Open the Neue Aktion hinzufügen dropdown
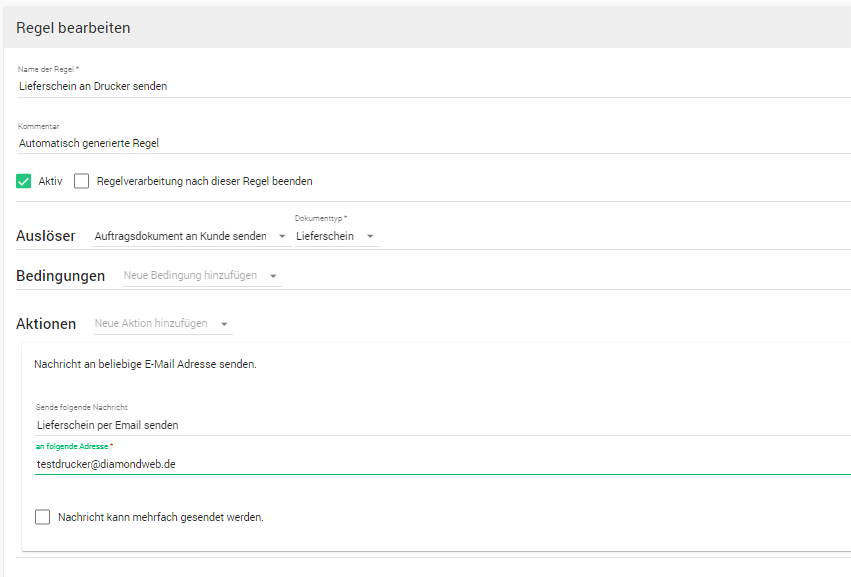This screenshot has width=851, height=577. point(163,324)
